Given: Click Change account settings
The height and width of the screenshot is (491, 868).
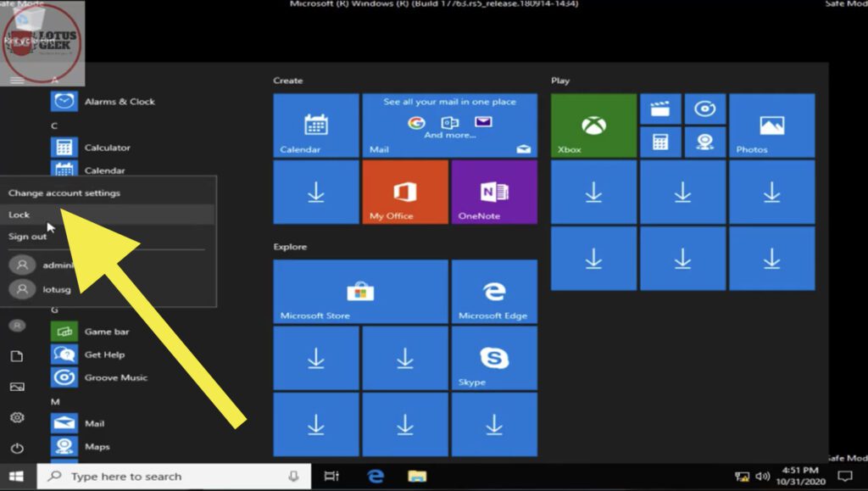Looking at the screenshot, I should tap(64, 192).
